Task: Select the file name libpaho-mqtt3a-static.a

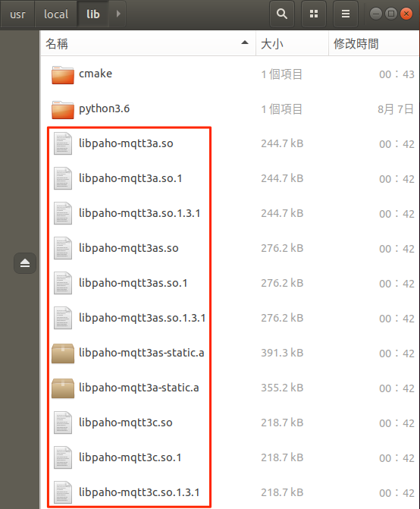Action: pos(139,388)
